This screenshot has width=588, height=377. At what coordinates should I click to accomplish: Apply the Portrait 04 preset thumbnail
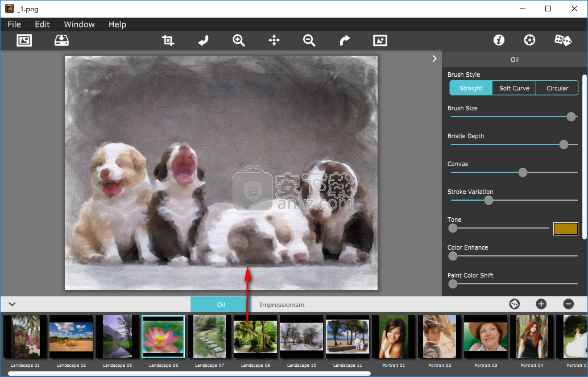pos(532,337)
